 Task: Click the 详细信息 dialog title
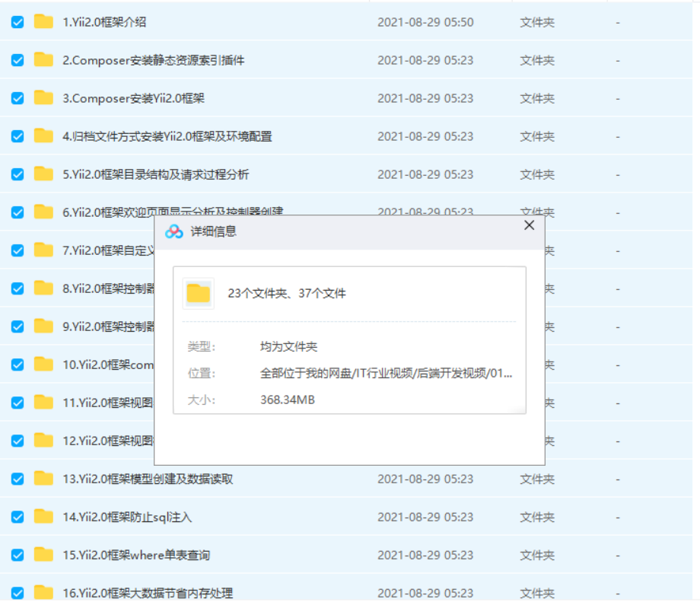(x=213, y=231)
